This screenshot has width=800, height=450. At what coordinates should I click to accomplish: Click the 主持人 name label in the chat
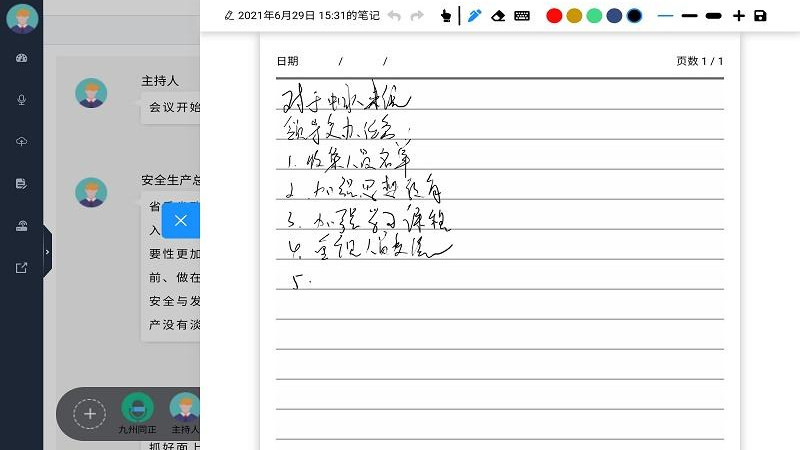[160, 81]
